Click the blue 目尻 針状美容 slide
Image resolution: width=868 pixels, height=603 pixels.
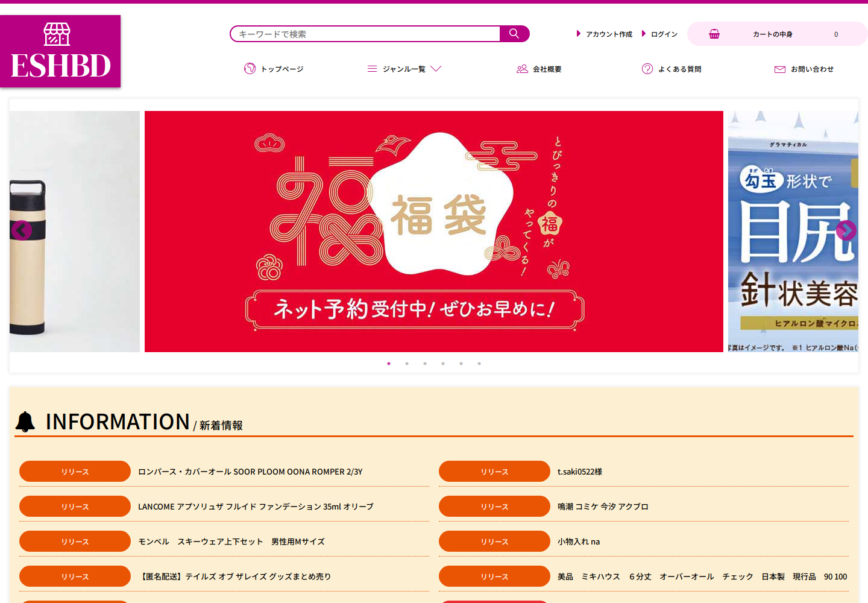click(793, 232)
